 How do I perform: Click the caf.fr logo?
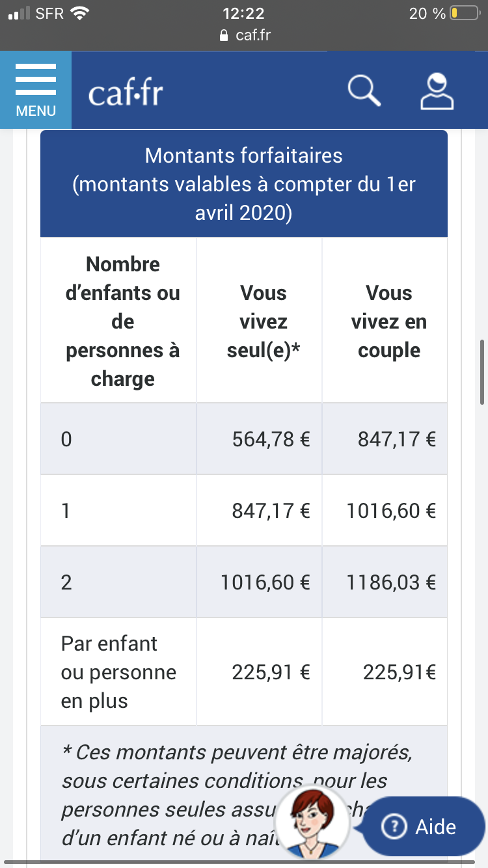(126, 94)
